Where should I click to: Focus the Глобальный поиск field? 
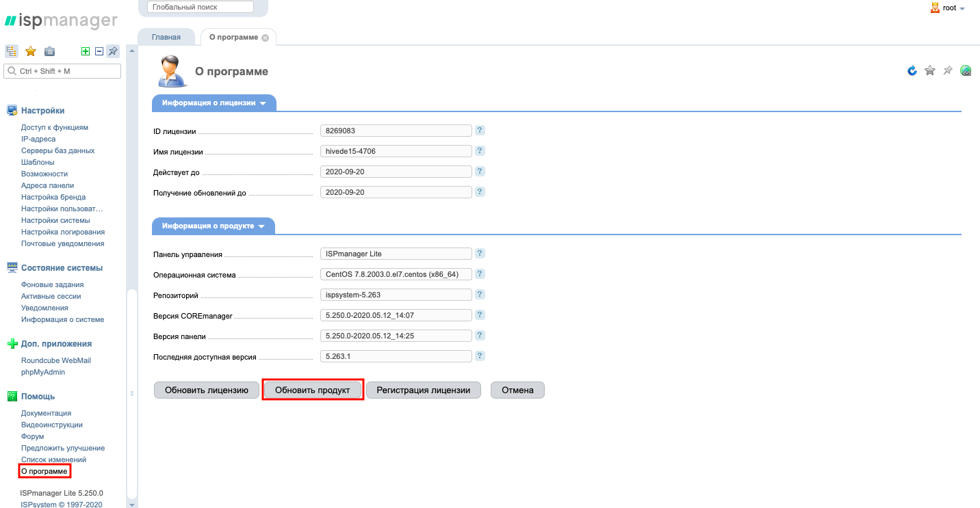201,7
